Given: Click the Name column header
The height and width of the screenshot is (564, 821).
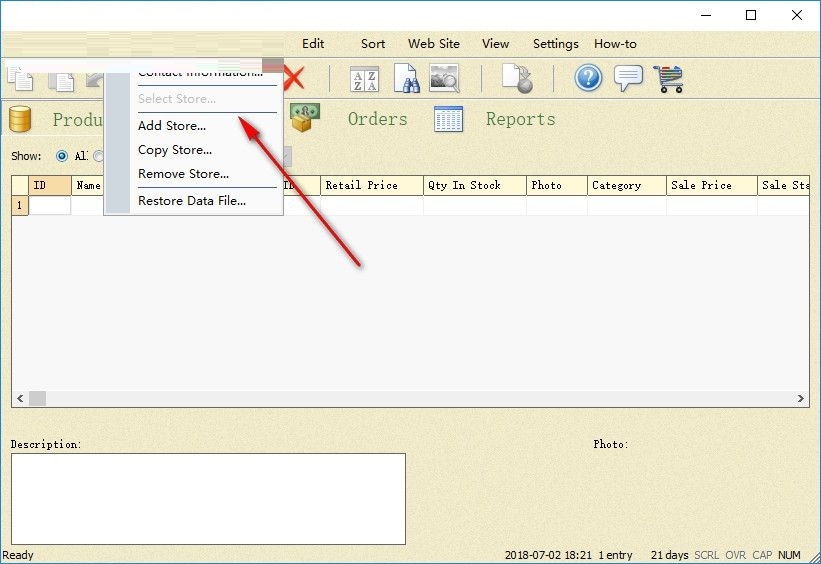Looking at the screenshot, I should pos(88,185).
